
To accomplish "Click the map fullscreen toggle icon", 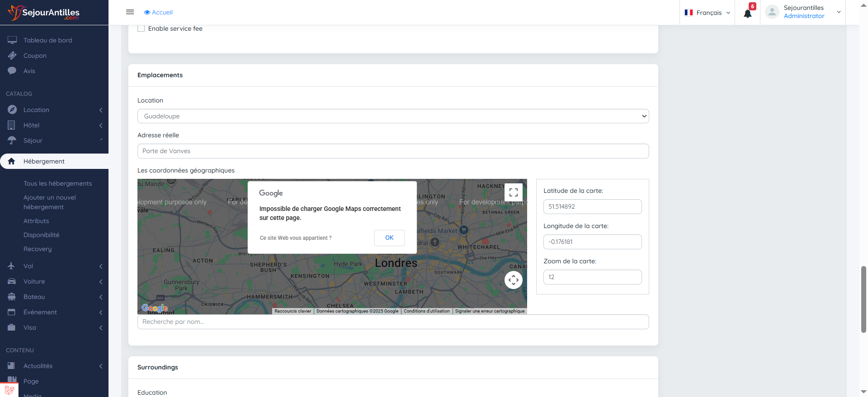I will coord(513,192).
